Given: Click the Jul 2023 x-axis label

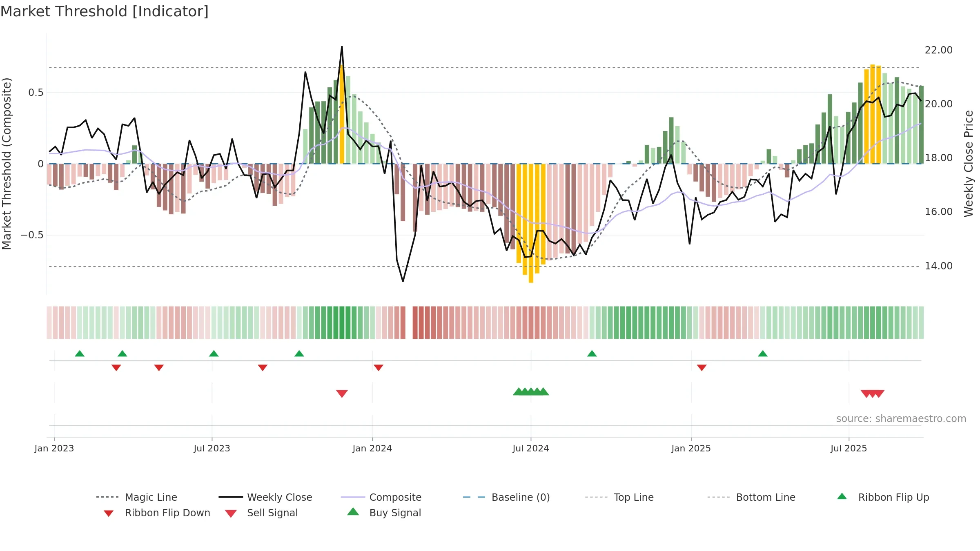Looking at the screenshot, I should [x=212, y=448].
